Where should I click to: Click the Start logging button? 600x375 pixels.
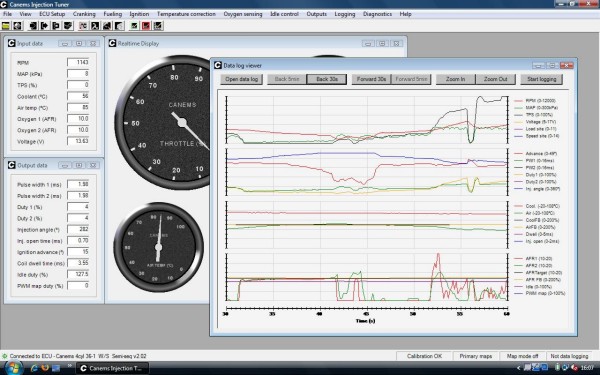tap(541, 79)
